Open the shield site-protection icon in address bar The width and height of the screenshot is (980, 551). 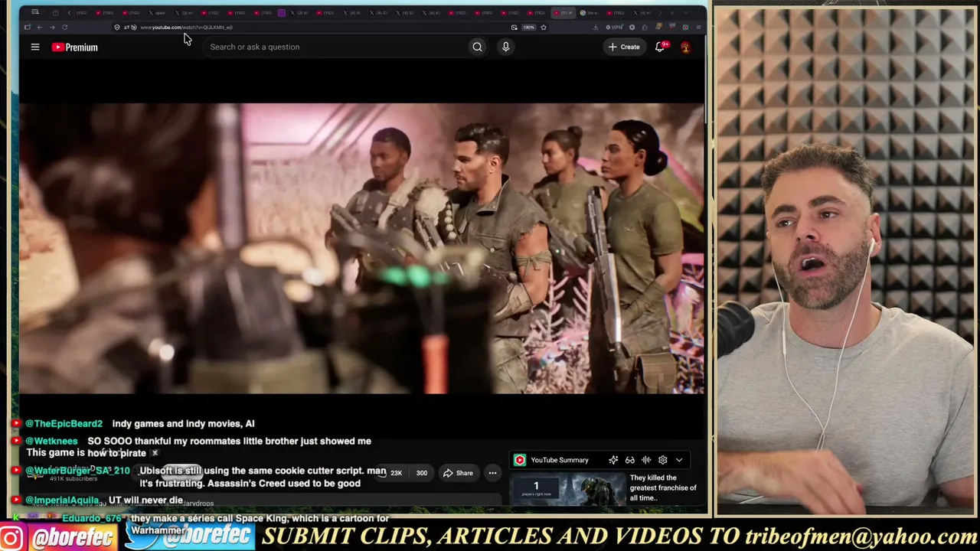pyautogui.click(x=117, y=28)
